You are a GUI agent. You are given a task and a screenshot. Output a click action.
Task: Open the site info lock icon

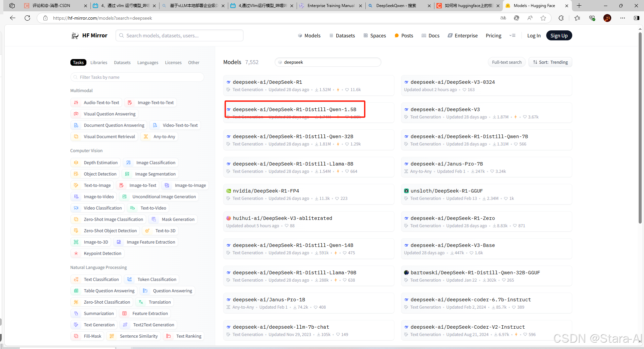point(45,18)
